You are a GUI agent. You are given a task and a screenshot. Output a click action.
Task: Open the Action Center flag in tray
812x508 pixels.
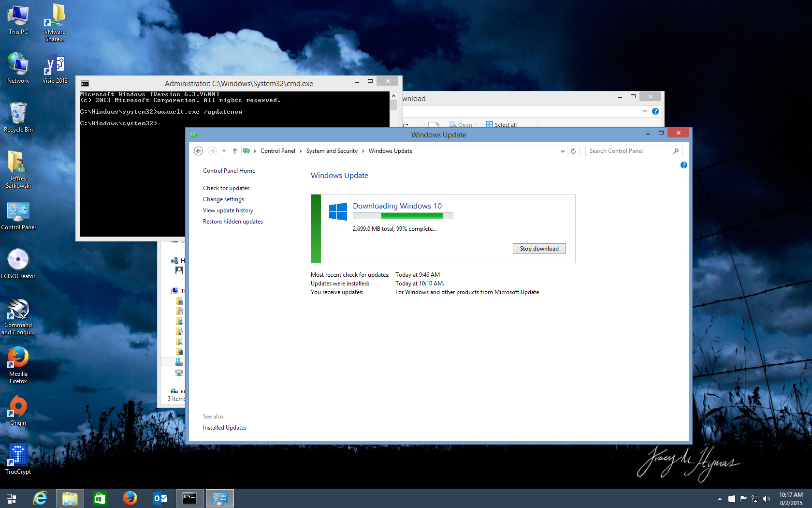743,499
